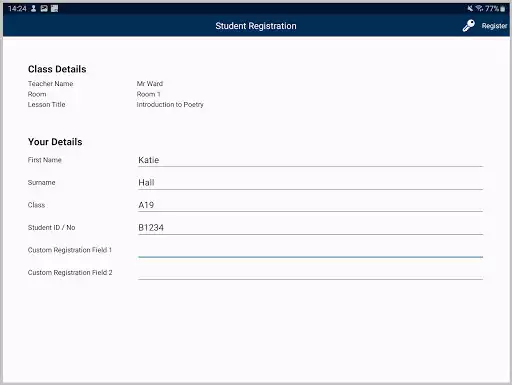The width and height of the screenshot is (512, 385).
Task: Click the Custom Registration Field 2 label
Action: point(70,273)
